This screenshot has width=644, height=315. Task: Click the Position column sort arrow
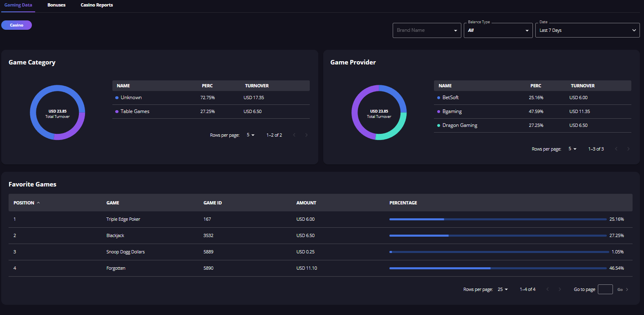tap(38, 203)
